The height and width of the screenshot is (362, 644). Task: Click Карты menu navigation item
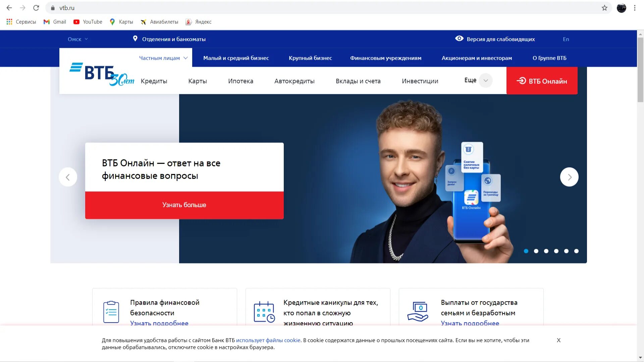click(197, 81)
